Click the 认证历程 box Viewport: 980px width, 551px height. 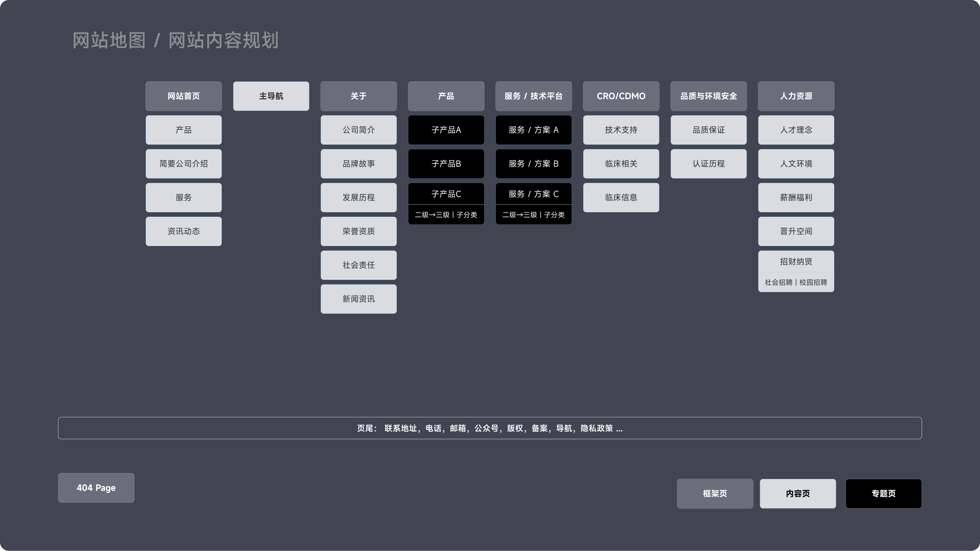pos(709,164)
